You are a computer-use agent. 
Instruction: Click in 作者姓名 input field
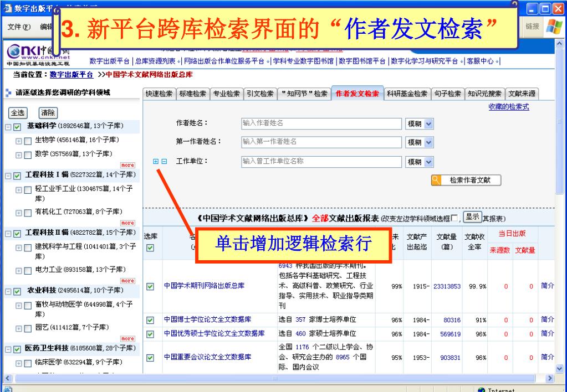pos(321,123)
